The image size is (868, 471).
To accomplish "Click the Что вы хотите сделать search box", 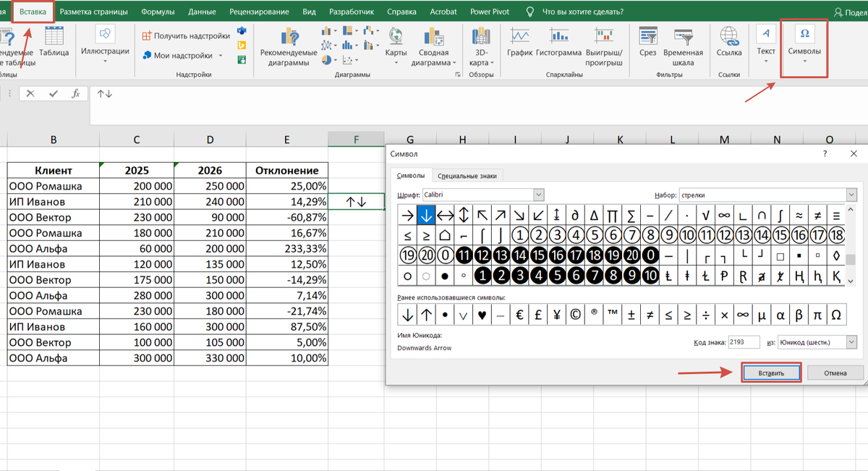I will point(583,12).
